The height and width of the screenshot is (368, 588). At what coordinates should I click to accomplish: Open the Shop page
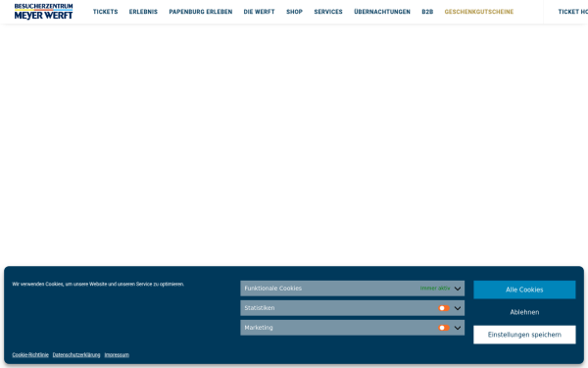(294, 12)
